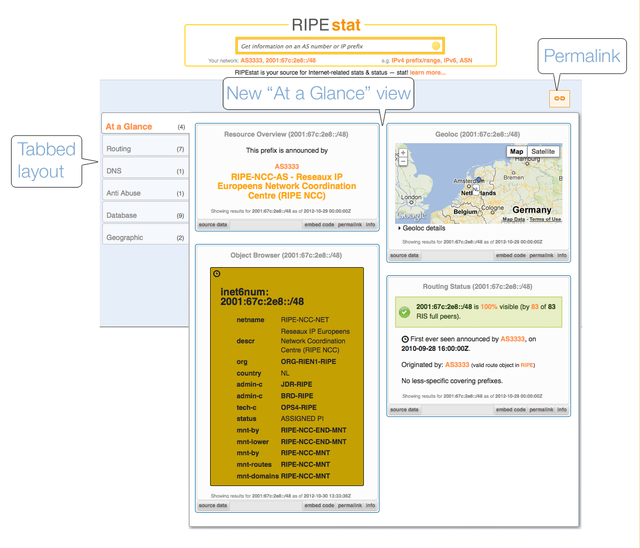Viewport: 640px width, 548px height.
Task: Click source data in Routing Status widget
Action: (x=404, y=410)
